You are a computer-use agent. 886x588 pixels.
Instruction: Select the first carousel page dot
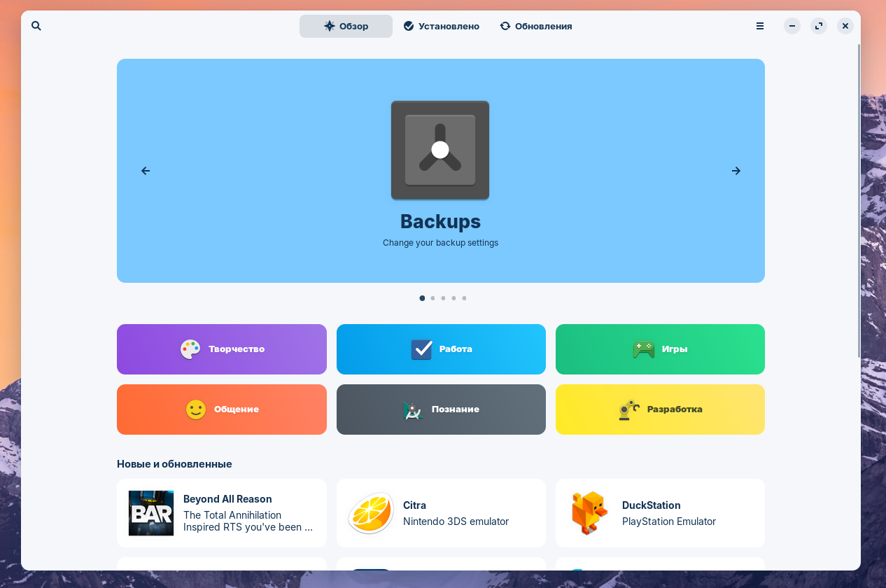click(x=422, y=298)
